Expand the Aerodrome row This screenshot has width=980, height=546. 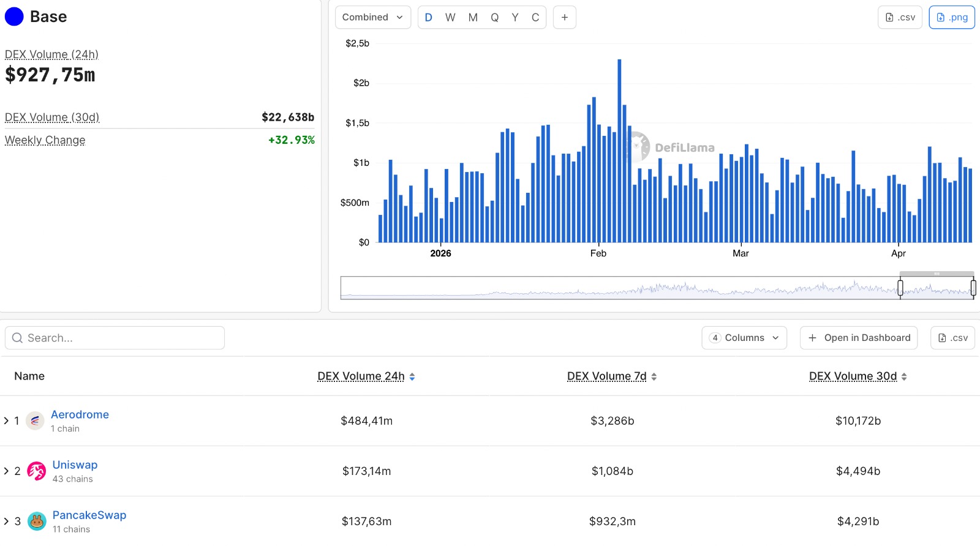tap(6, 421)
